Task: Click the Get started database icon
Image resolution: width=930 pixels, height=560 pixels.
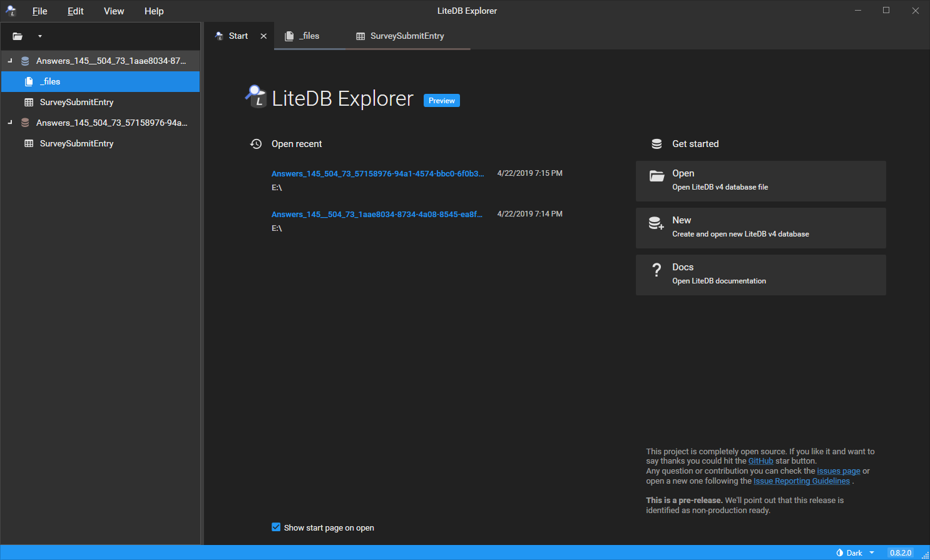Action: coord(657,144)
